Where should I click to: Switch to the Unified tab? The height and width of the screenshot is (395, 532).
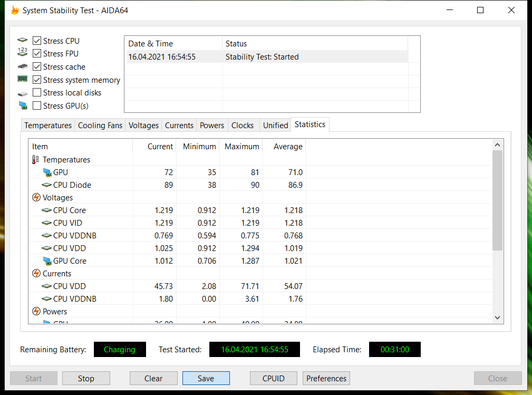pos(276,125)
